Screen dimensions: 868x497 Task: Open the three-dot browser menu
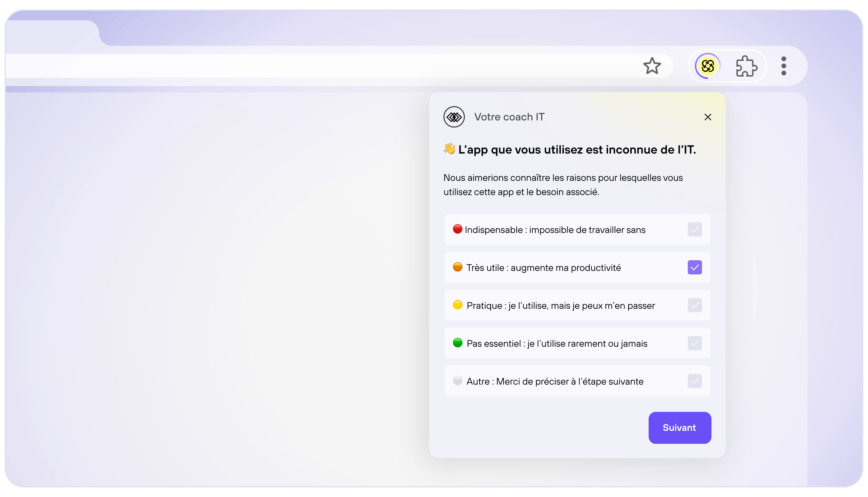(784, 66)
